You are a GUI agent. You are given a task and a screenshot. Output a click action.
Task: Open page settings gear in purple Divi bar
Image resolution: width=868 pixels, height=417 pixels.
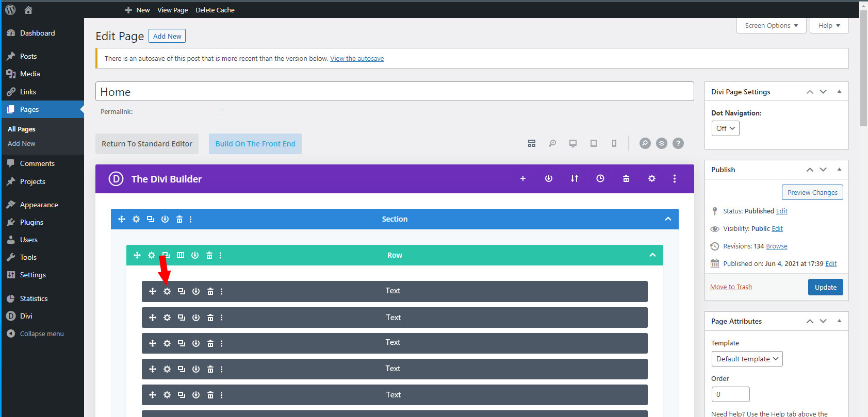click(x=652, y=178)
